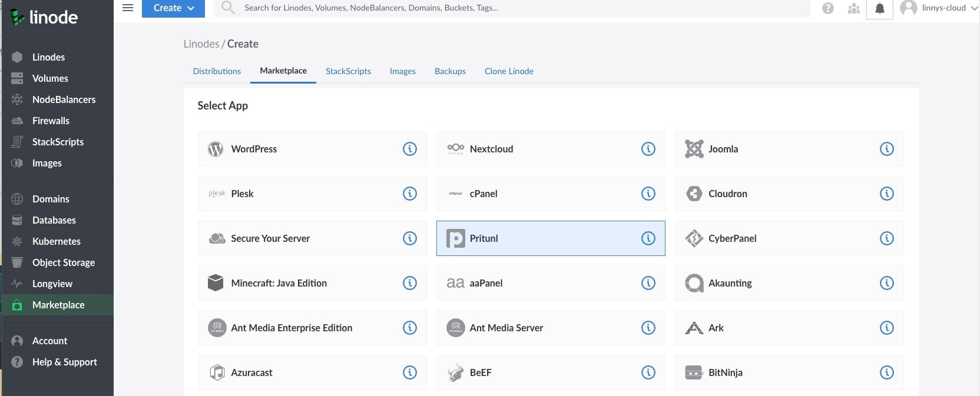Click info icon for Joomla
Screen dimensions: 980x396
(886, 149)
